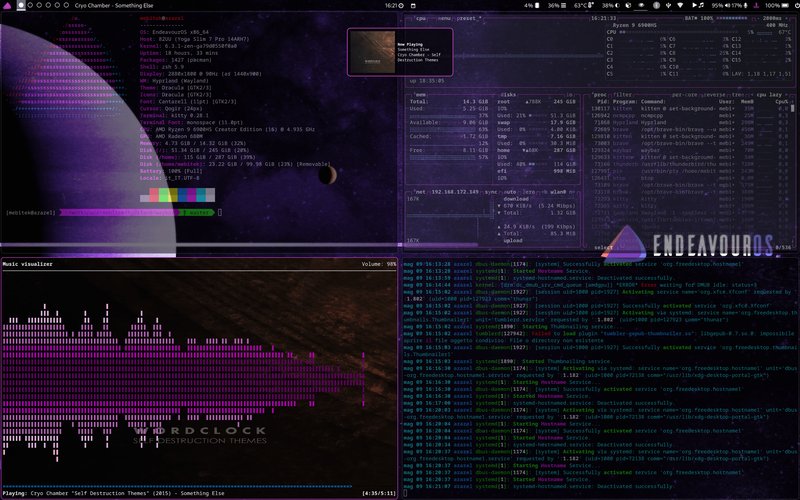The image size is (800, 500).
Task: Toggle the io mode in disks box
Action: tap(570, 95)
